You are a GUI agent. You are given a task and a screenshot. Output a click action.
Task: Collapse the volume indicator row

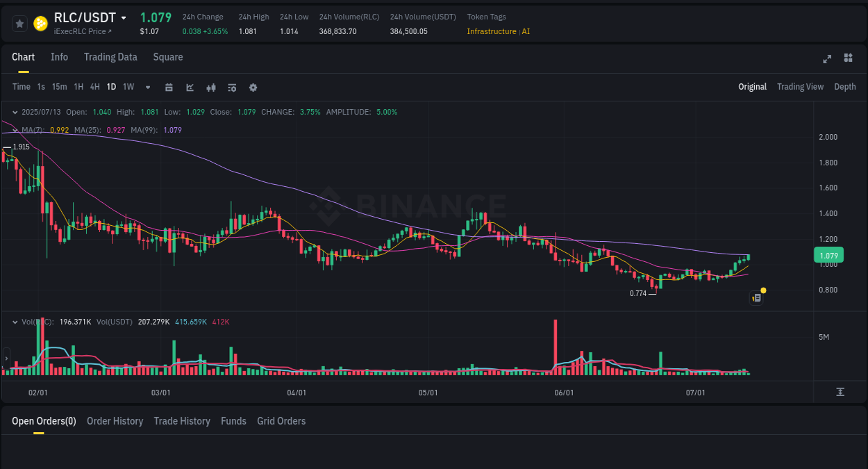(15, 322)
